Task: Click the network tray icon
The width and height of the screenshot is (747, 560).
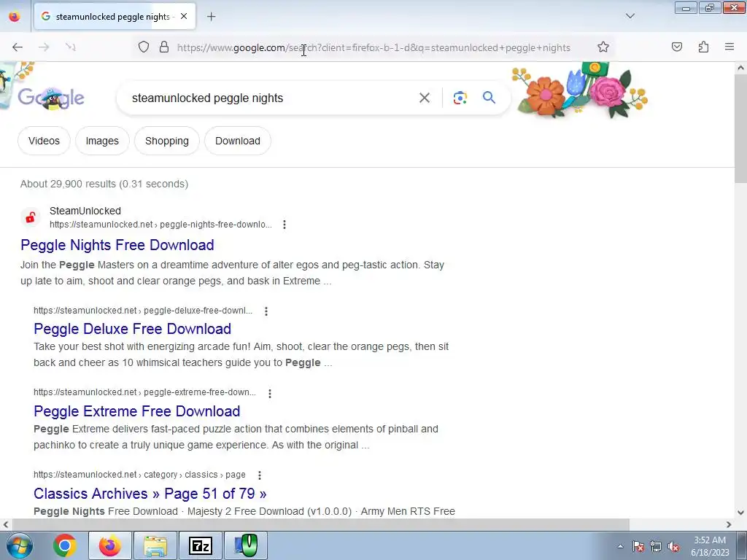Action: [x=656, y=546]
